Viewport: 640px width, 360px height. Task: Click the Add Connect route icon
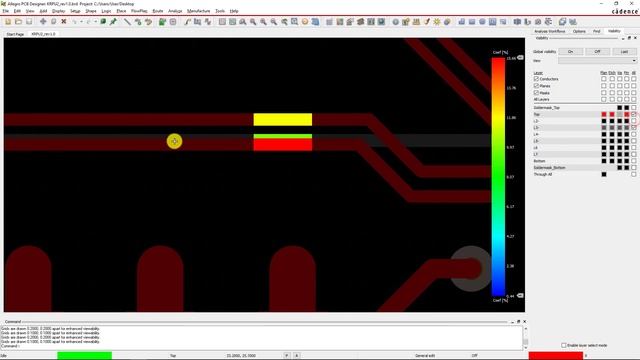pyautogui.click(x=187, y=22)
